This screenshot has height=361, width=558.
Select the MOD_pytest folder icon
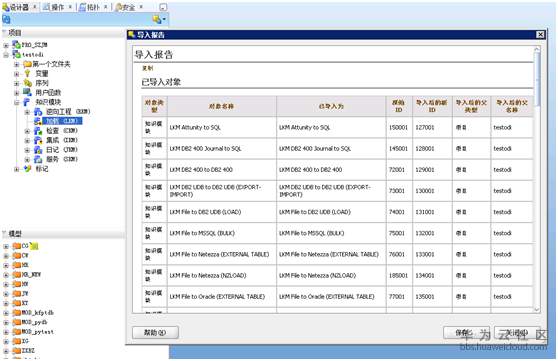tap(16, 332)
